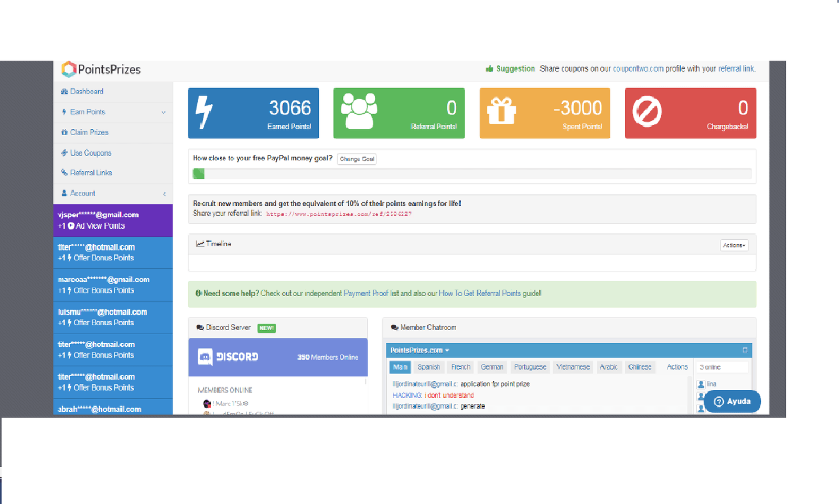The width and height of the screenshot is (839, 504).
Task: Expand the Account submenu chevron
Action: [164, 194]
